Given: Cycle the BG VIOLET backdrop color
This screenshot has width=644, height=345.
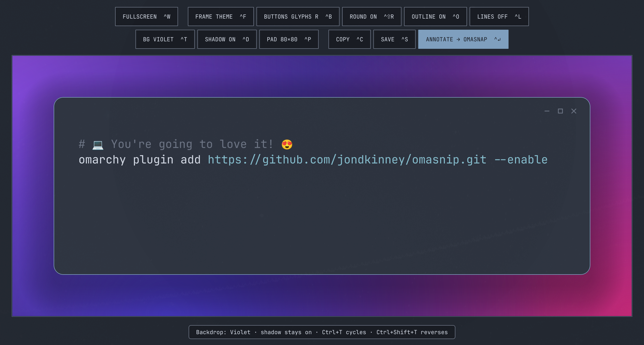Looking at the screenshot, I should [x=165, y=39].
